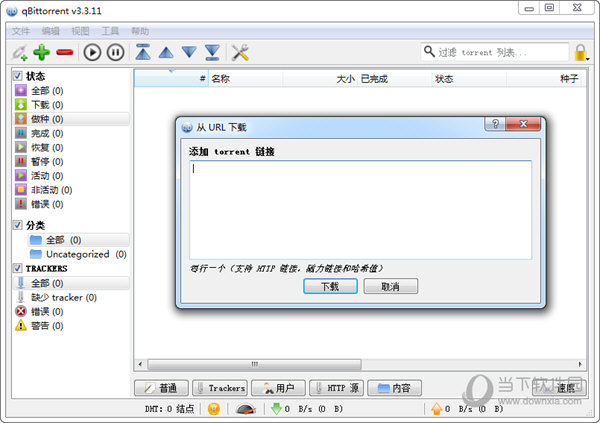Viewport: 600px width, 423px height.
Task: Toggle the 状态 checkbox
Action: [x=18, y=76]
